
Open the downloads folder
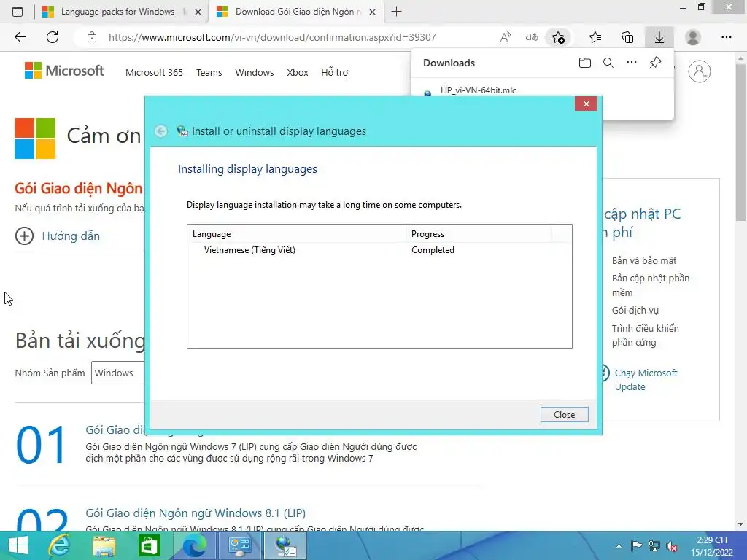[585, 63]
